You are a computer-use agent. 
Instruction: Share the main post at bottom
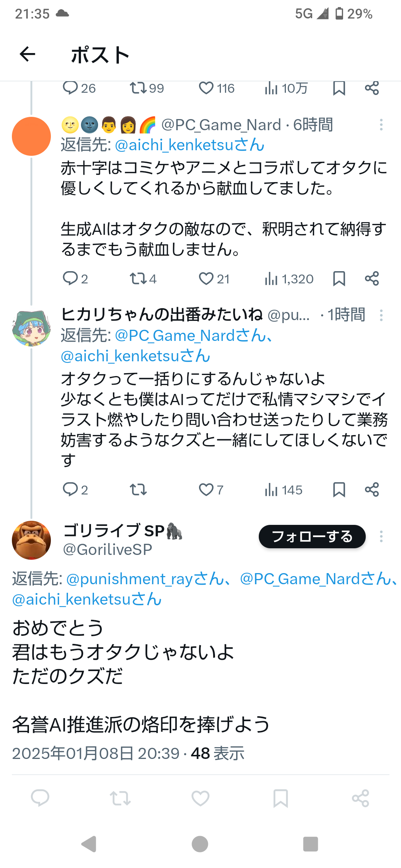point(361,798)
